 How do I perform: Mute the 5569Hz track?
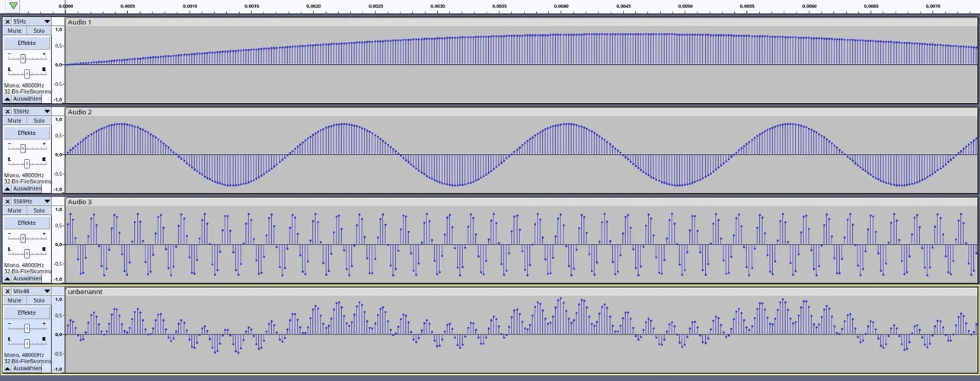[x=14, y=210]
